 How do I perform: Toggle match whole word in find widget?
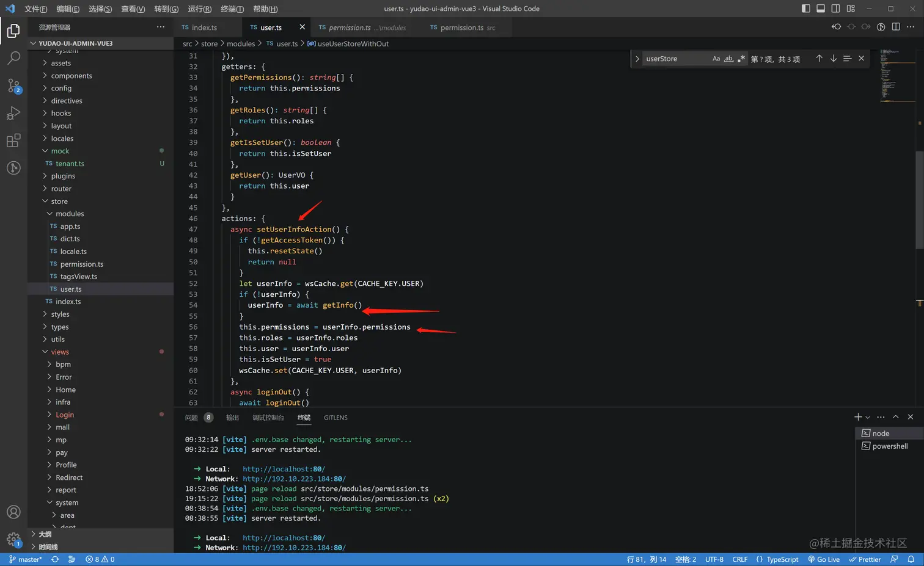coord(728,59)
